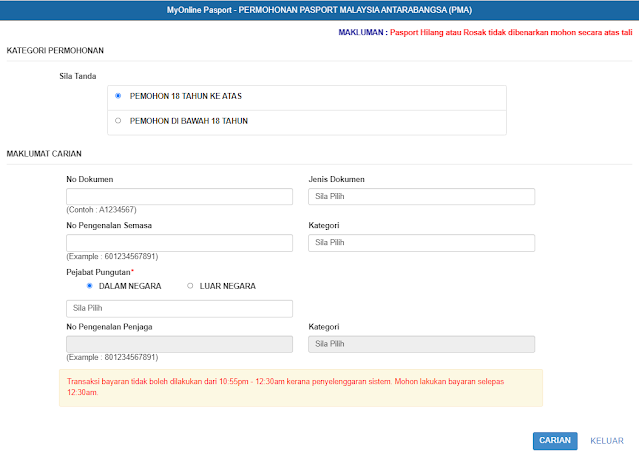Screen dimensions: 639x454
Task: Click the MAKLUMAT CARIAN heading
Action: click(44, 154)
